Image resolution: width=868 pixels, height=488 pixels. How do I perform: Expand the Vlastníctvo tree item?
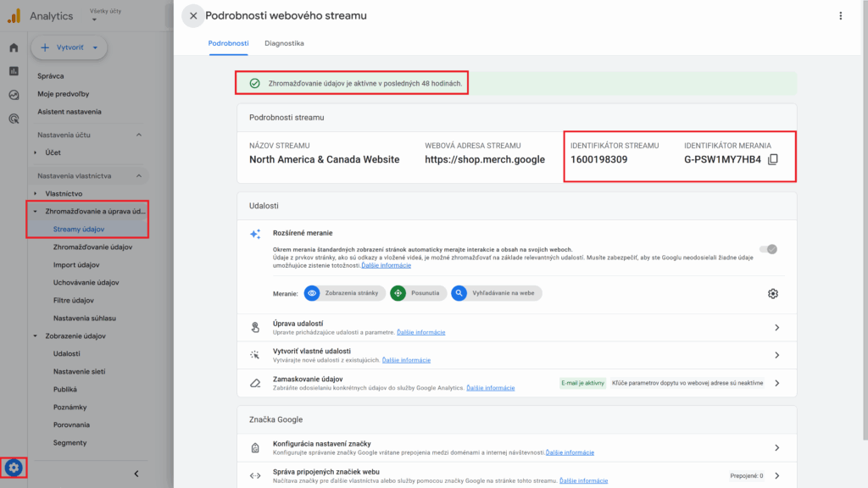point(36,194)
